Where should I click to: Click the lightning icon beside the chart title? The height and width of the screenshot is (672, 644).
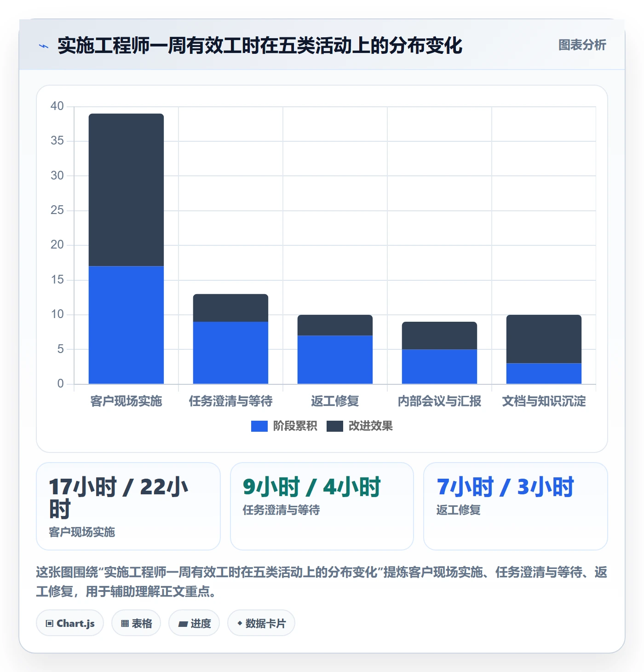pyautogui.click(x=44, y=46)
